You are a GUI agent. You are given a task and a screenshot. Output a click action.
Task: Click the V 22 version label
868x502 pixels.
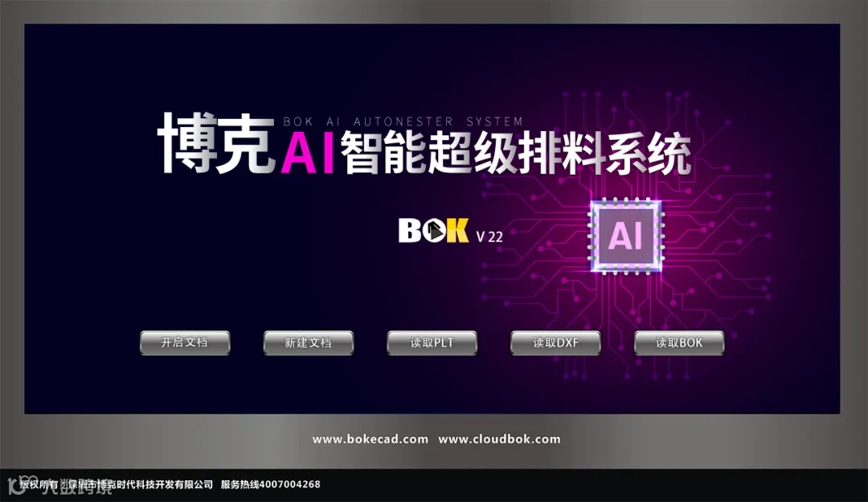pos(489,237)
